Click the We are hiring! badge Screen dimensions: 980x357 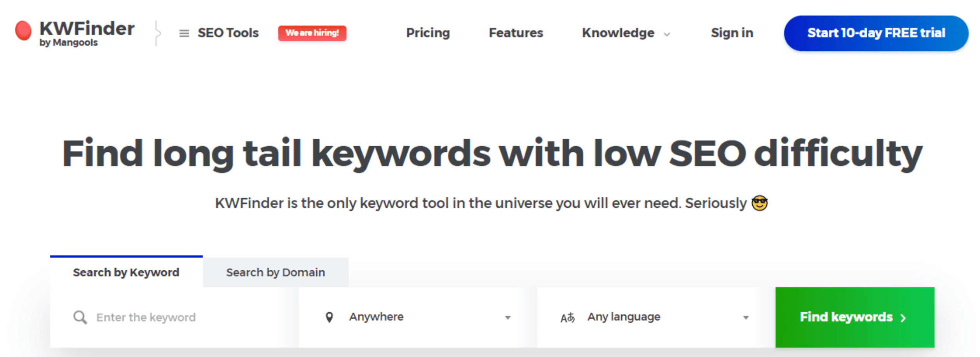[x=312, y=33]
